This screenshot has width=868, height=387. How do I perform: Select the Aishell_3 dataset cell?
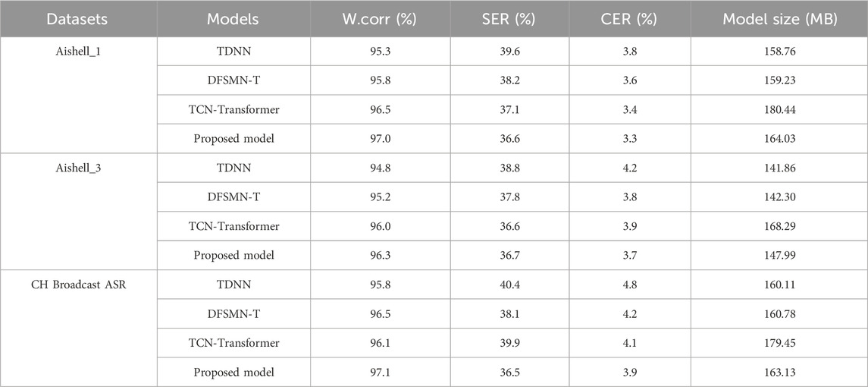79,168
